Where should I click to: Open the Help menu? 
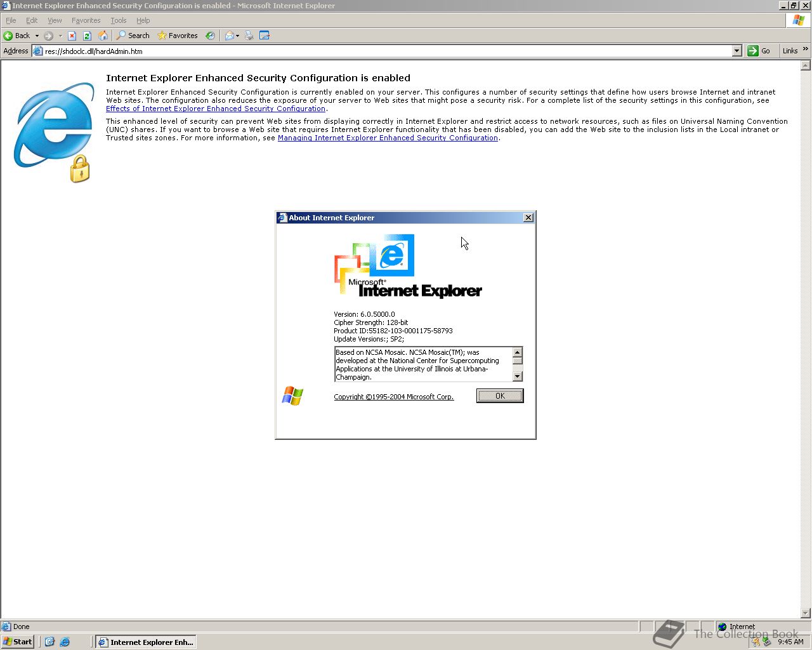tap(143, 20)
